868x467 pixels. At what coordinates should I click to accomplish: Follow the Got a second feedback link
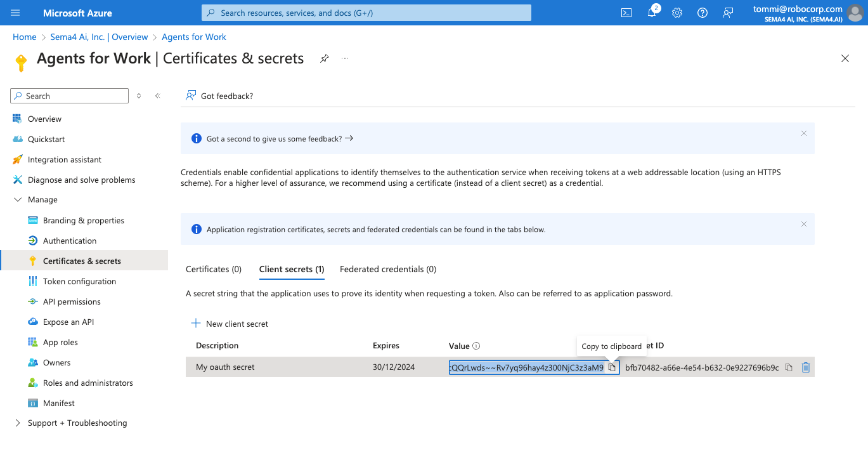click(280, 138)
